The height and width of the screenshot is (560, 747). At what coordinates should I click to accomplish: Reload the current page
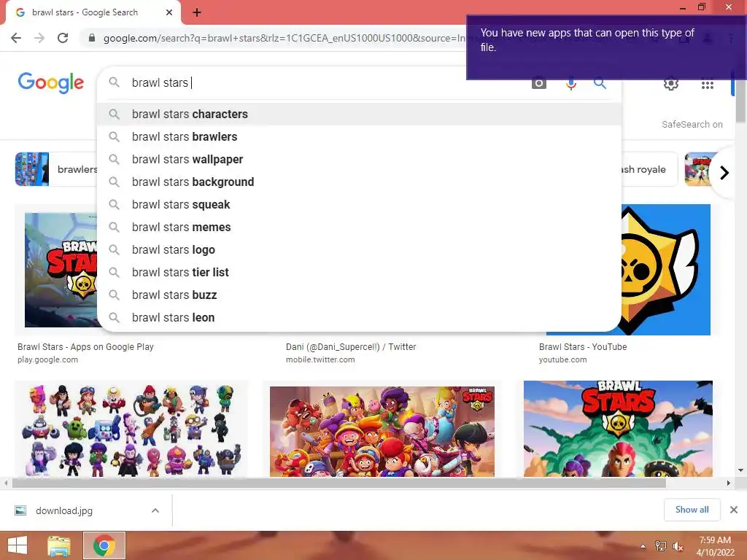pyautogui.click(x=63, y=38)
